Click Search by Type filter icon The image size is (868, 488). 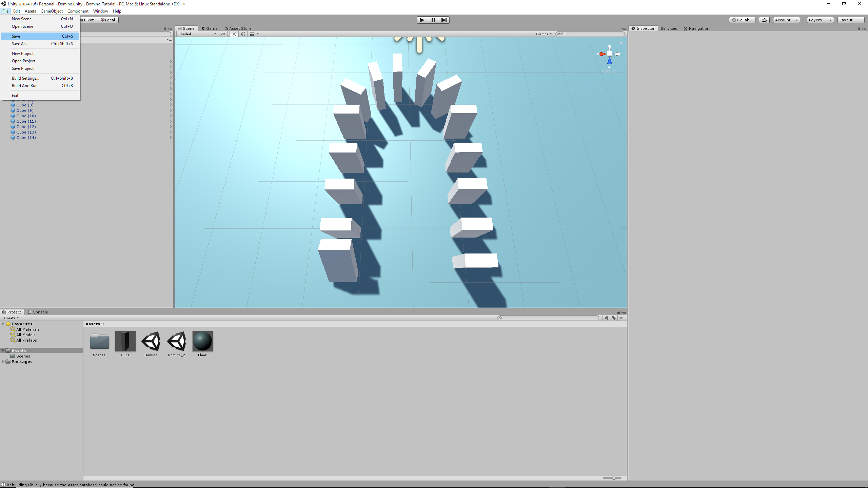tap(606, 318)
